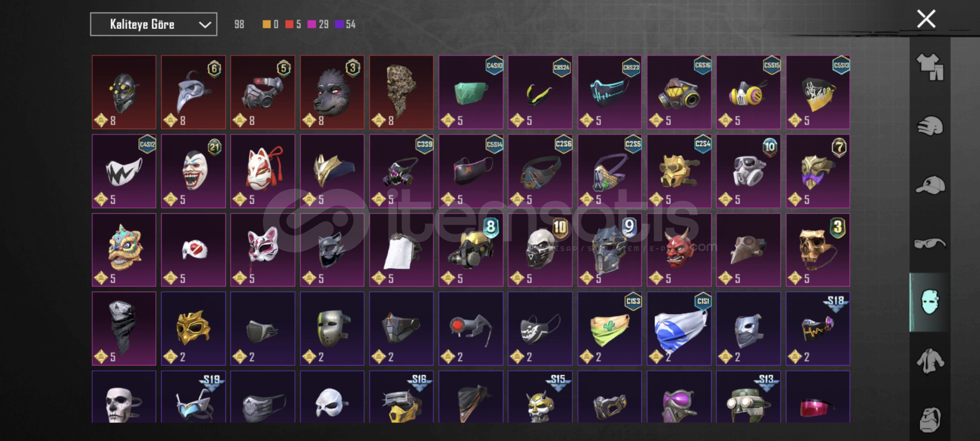
Task: Open the outfits category in sidebar
Action: [x=930, y=67]
